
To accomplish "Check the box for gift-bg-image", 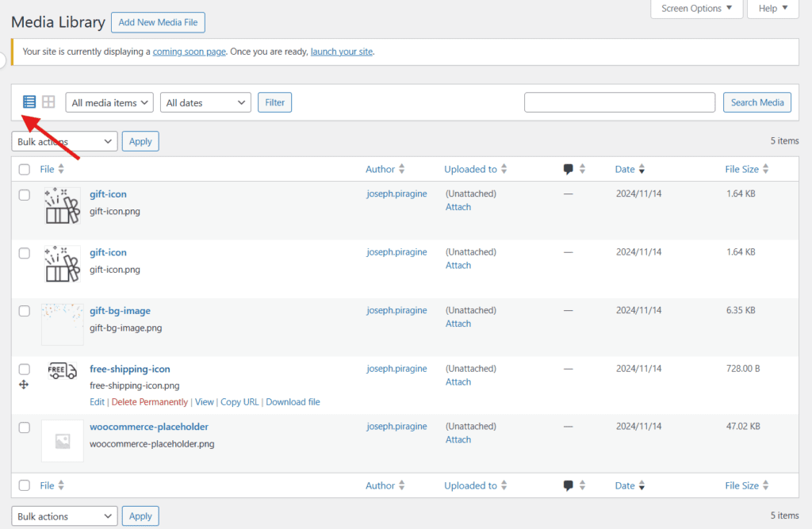I will 25,311.
